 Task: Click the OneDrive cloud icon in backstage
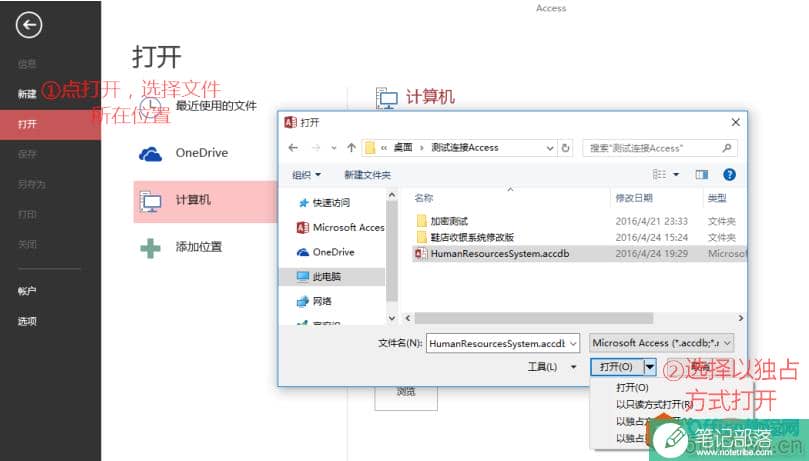151,154
